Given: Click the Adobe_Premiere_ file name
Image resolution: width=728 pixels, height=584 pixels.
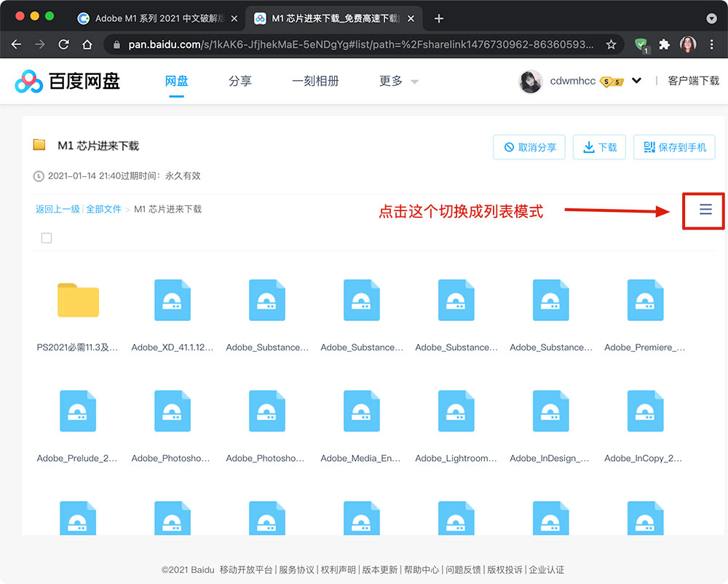Looking at the screenshot, I should [x=645, y=347].
